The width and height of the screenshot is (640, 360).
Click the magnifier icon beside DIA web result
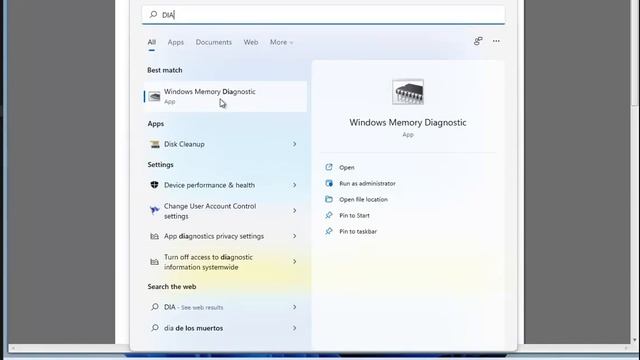pos(155,307)
